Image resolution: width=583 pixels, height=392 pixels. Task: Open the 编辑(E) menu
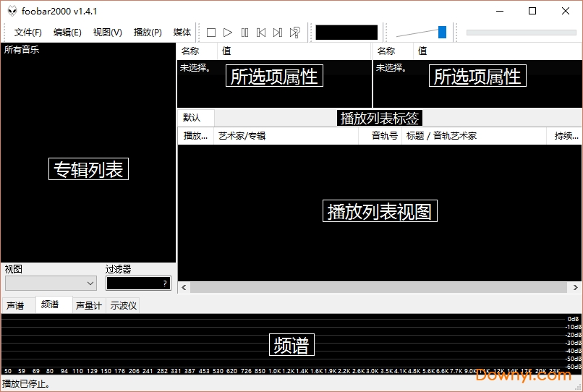pyautogui.click(x=67, y=33)
